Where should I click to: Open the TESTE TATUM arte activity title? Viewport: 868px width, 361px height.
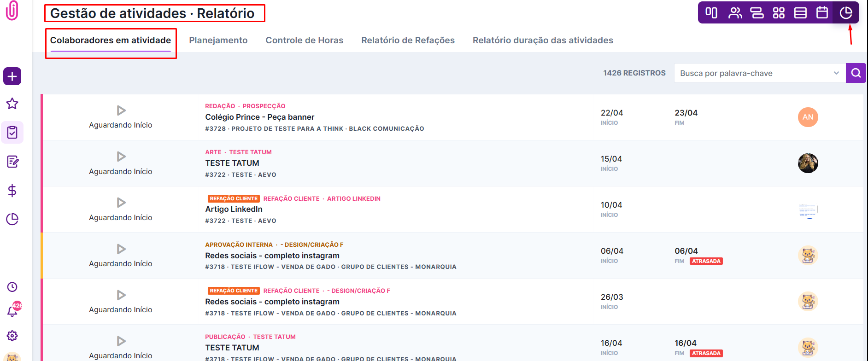232,163
